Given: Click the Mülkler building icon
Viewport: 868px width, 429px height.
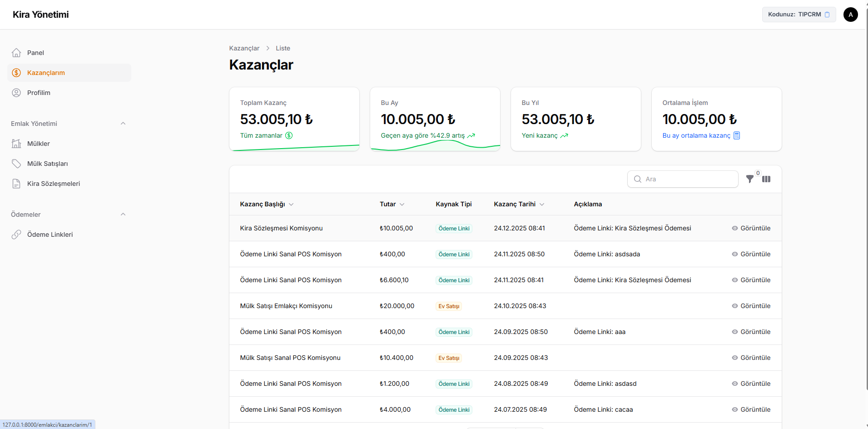Looking at the screenshot, I should point(16,144).
